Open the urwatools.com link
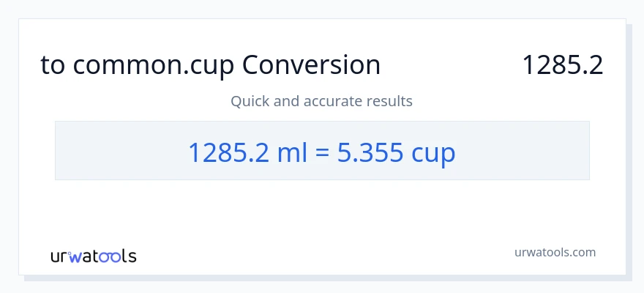This screenshot has height=293, width=644. (x=555, y=252)
